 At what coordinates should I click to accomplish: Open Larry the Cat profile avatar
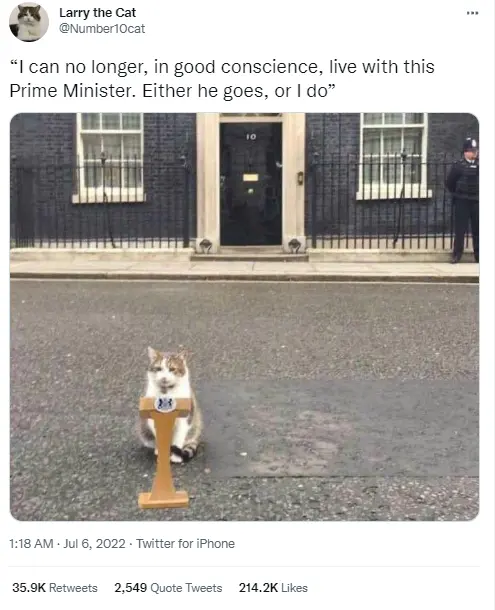29,22
